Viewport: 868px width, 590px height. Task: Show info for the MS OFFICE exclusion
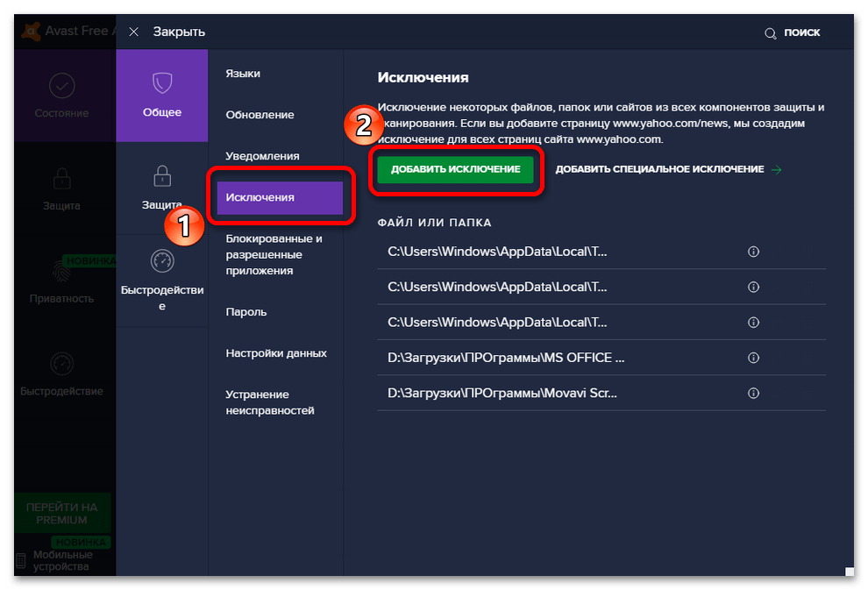(752, 358)
